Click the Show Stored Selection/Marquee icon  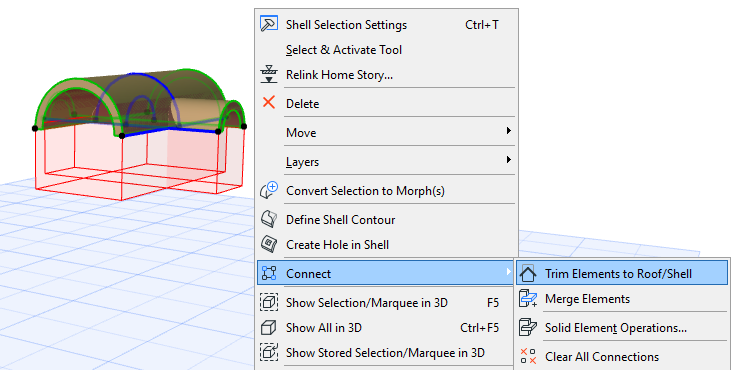(269, 352)
